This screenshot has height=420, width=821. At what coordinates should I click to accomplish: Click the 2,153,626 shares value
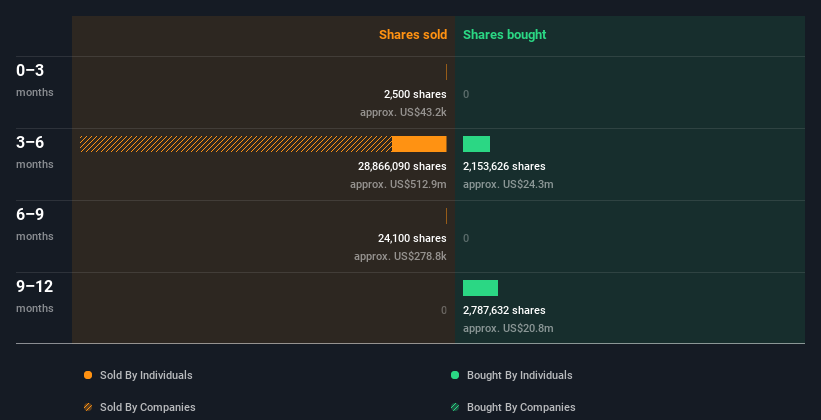pos(504,166)
